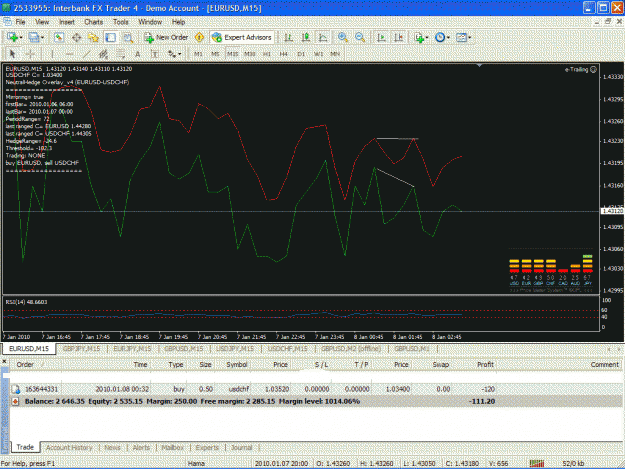Click the usdchf order row icon

(16, 389)
